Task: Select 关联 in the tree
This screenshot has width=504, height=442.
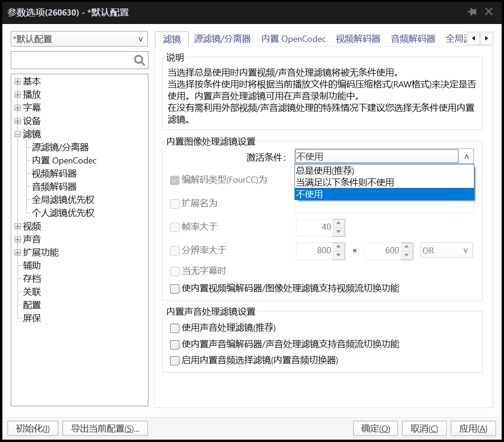Action: [32, 292]
